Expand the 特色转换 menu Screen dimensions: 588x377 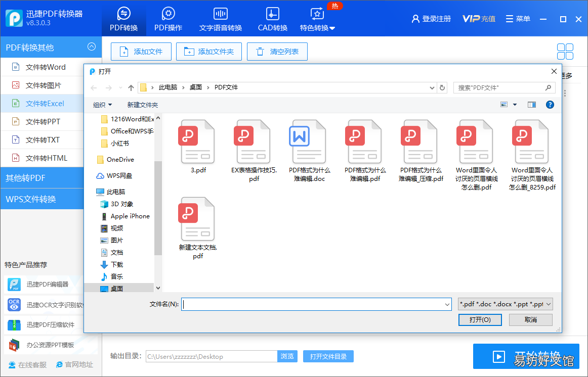tap(317, 19)
